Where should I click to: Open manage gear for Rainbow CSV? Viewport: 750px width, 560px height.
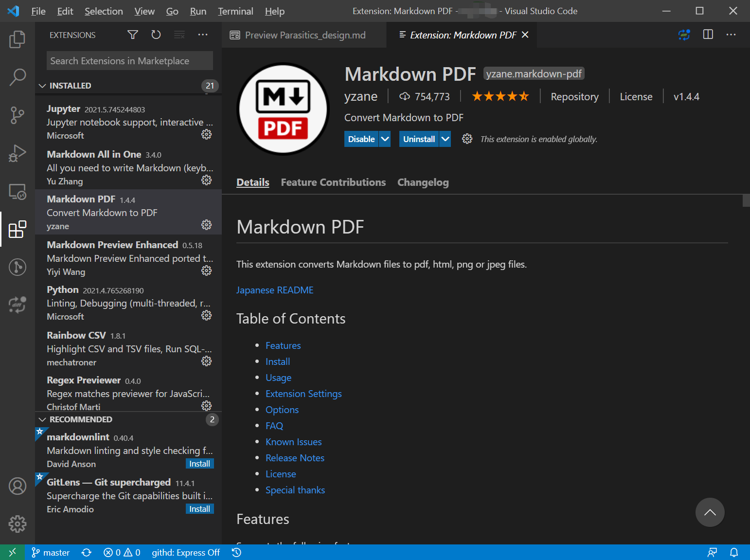coord(207,361)
